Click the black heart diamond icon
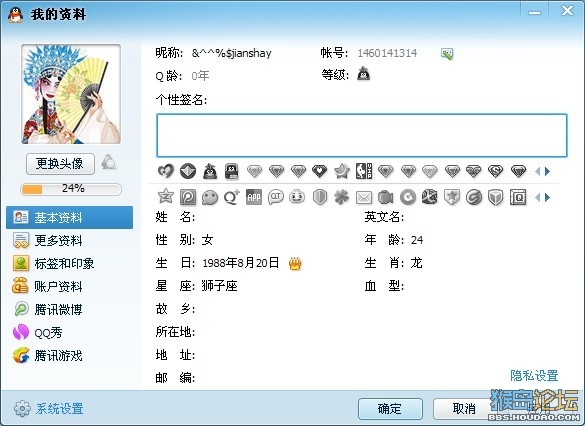 click(319, 171)
